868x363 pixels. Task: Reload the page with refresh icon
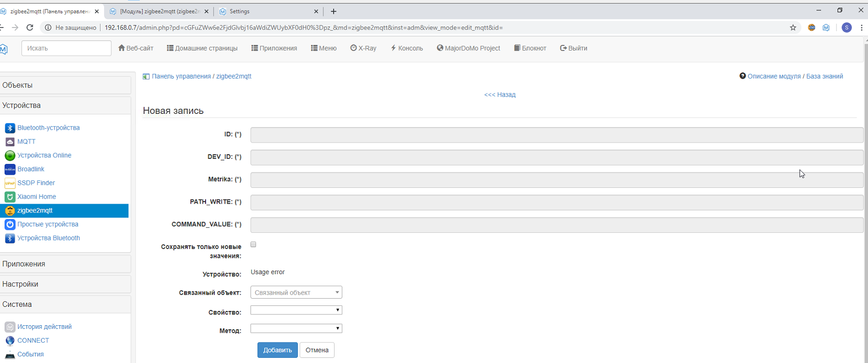30,28
